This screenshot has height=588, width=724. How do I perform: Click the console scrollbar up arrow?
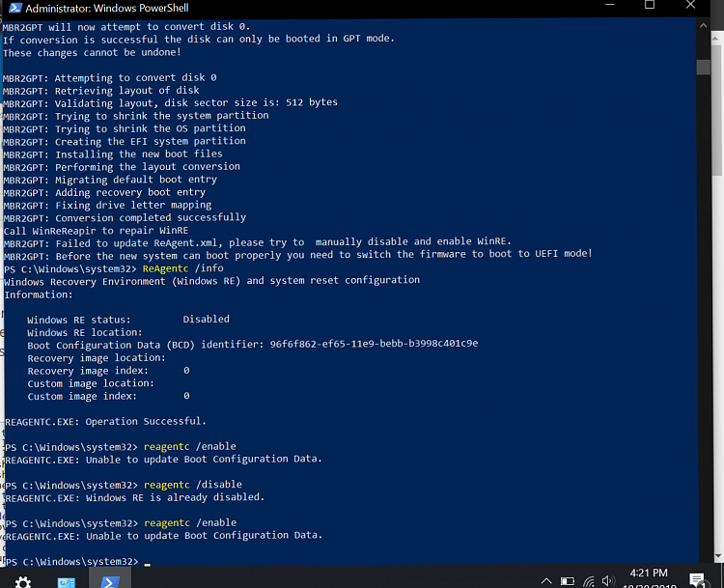pyautogui.click(x=703, y=23)
